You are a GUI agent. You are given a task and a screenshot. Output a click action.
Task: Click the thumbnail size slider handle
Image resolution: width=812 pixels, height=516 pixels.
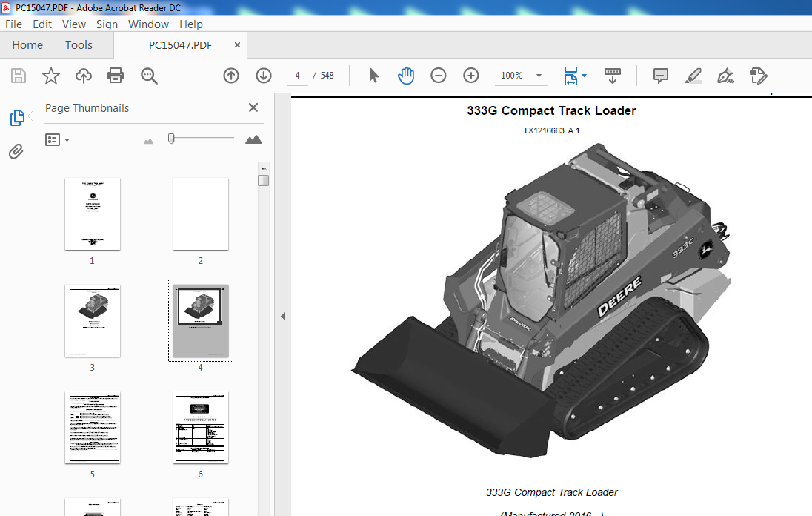click(171, 139)
